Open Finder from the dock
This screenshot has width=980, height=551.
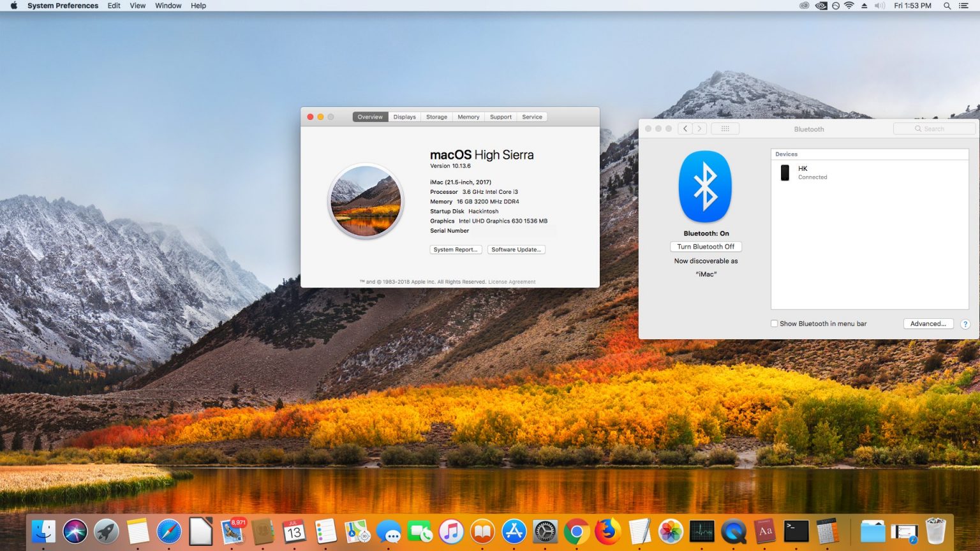[x=43, y=531]
